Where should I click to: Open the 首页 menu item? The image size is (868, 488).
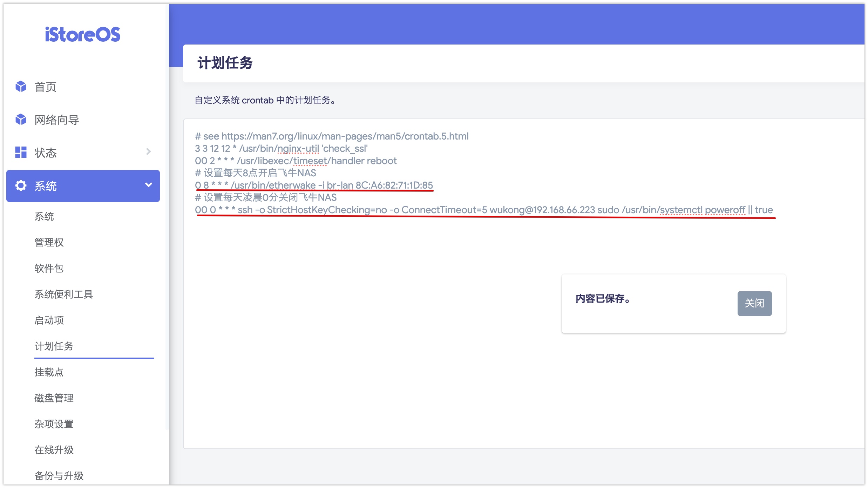coord(46,87)
